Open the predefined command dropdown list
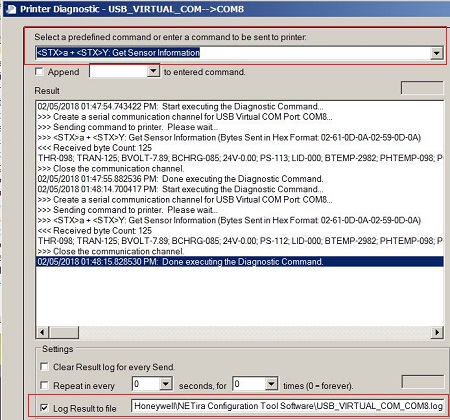The width and height of the screenshot is (450, 420). click(436, 53)
